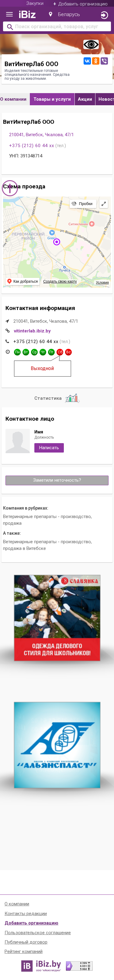
Task: Click the eye accessibility icon
Action: [x=91, y=45]
